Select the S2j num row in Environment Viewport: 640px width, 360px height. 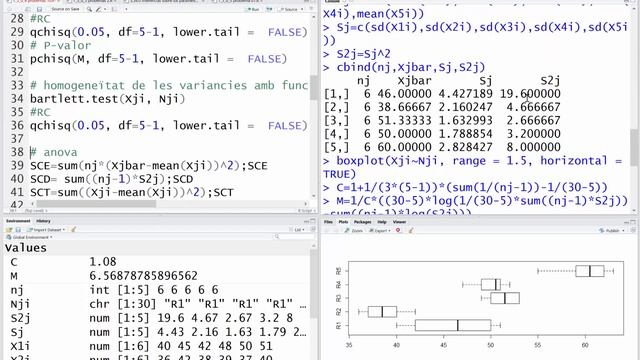pos(157,318)
